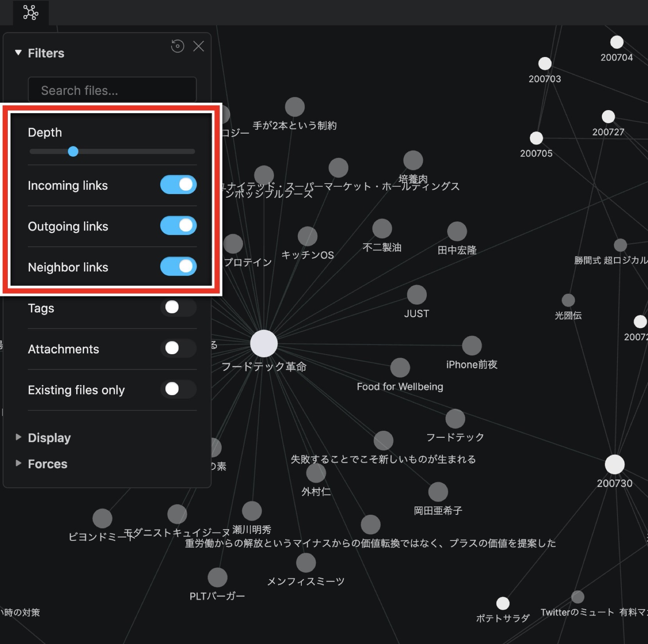Reset filters using the circular arrow icon
Screen dimensions: 648x644
178,46
